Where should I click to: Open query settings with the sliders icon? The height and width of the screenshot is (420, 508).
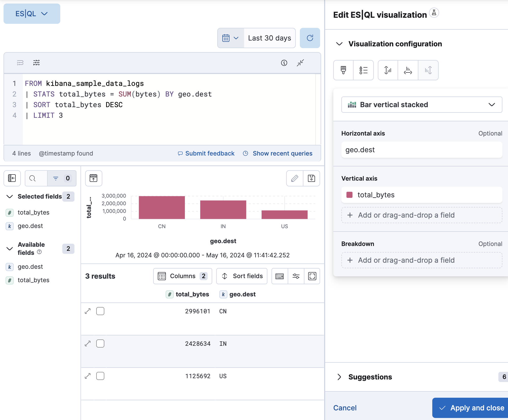coord(36,63)
